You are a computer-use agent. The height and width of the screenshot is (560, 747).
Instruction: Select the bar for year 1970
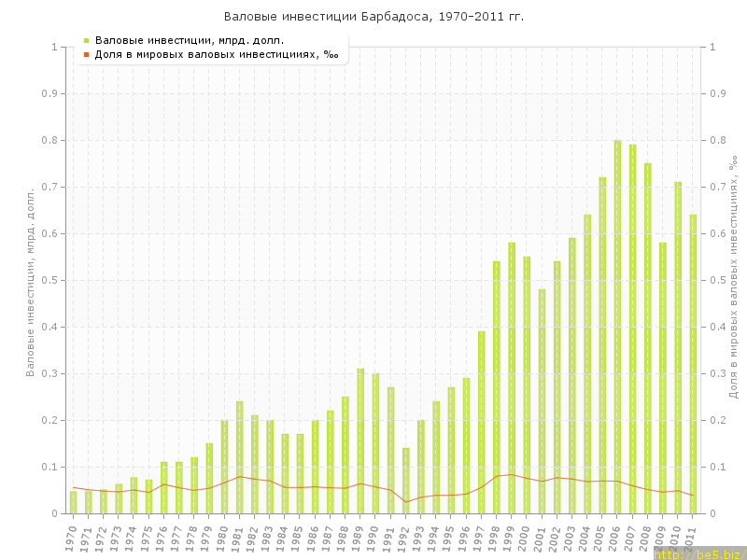click(74, 502)
